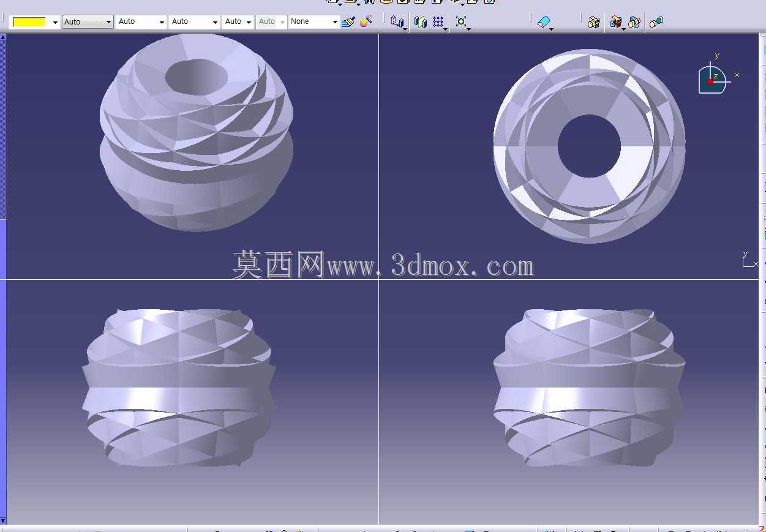Click the blue cylinder surface icon
Screen dimensions: 766x532
click(x=544, y=22)
